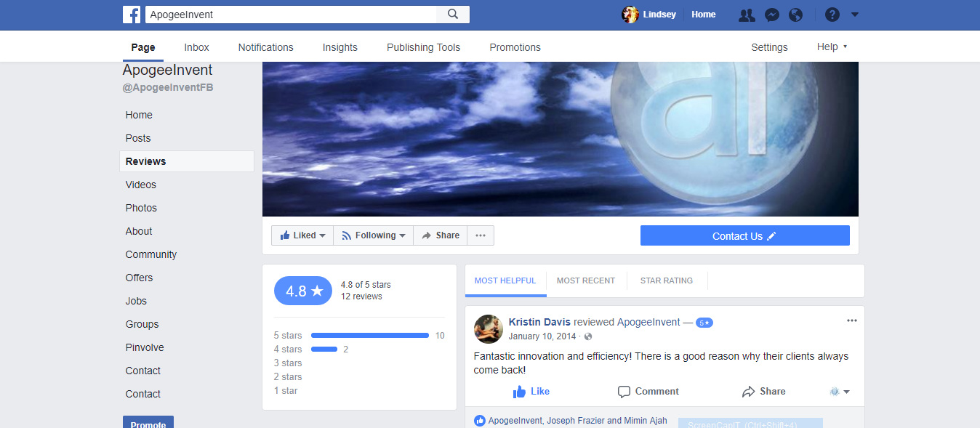Select the Most Helpful reviews tab
This screenshot has height=428, width=980.
(505, 280)
